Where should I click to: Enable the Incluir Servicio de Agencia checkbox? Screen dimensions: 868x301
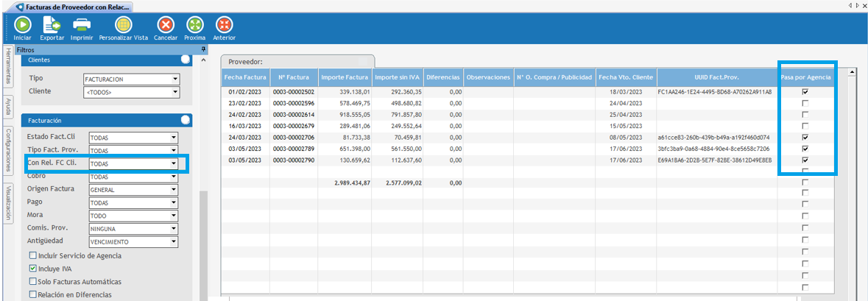32,255
